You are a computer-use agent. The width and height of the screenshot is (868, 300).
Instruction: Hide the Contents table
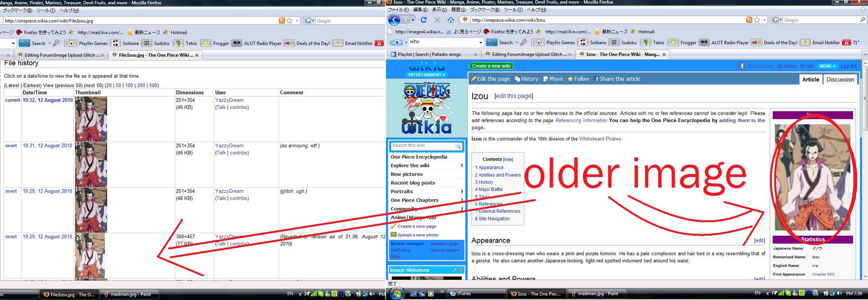click(x=508, y=159)
